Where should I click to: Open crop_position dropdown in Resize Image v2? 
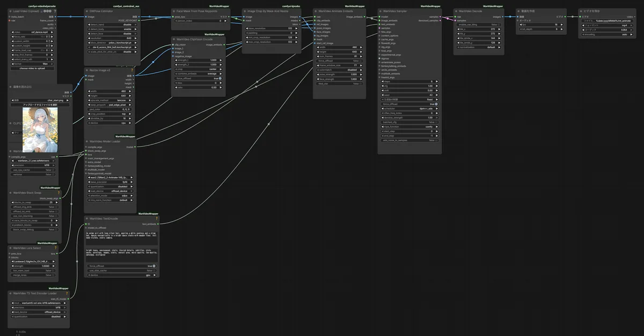click(110, 114)
